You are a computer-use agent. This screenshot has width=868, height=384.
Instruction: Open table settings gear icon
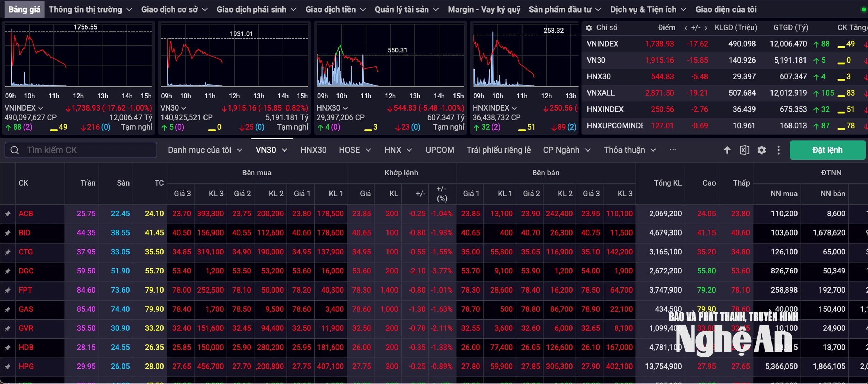click(x=761, y=150)
